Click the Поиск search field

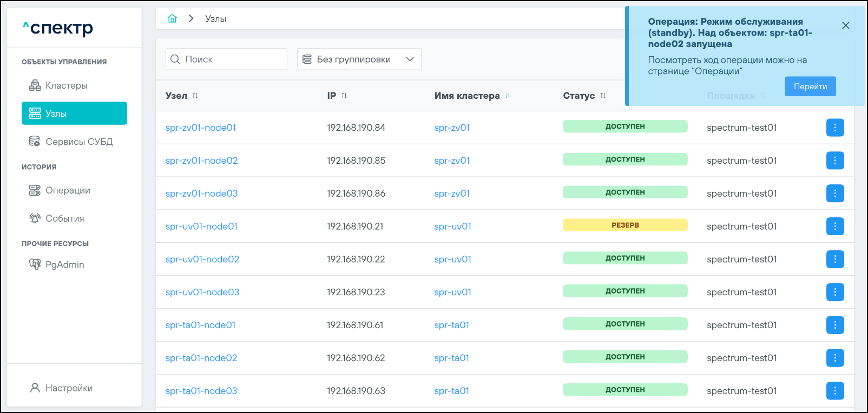pyautogui.click(x=233, y=59)
